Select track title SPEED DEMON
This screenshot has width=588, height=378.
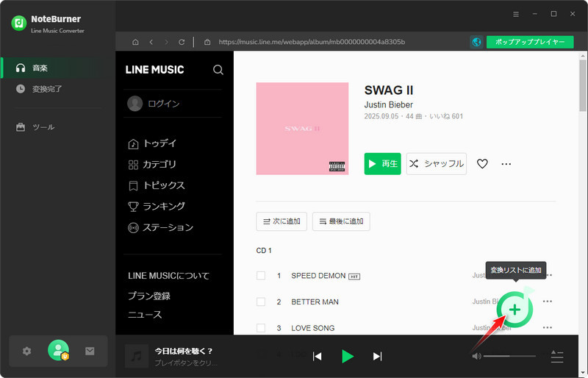(318, 276)
